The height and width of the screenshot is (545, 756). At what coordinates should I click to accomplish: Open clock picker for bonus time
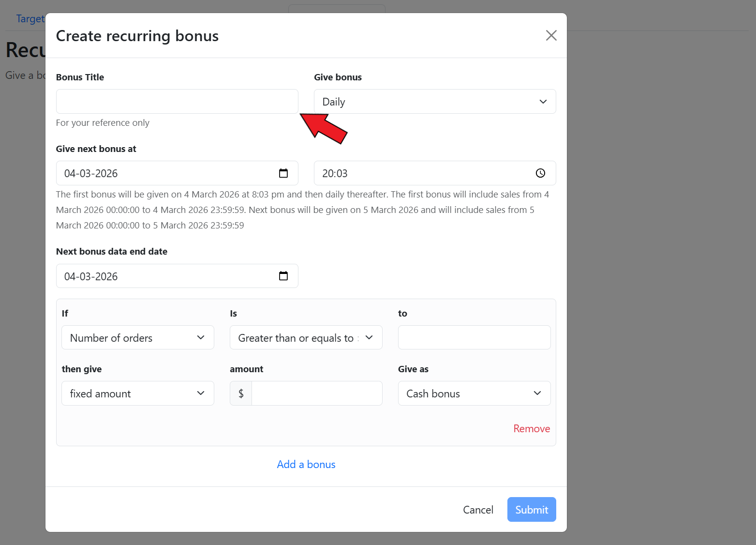coord(540,173)
